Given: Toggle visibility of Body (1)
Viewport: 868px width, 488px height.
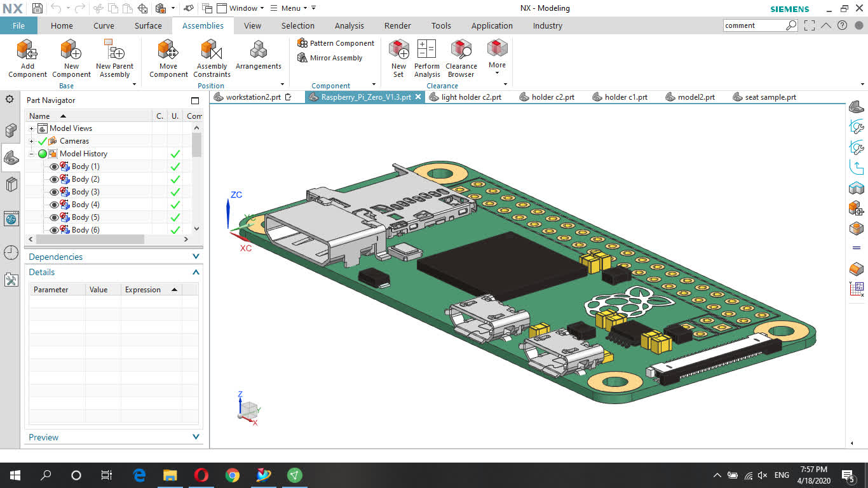Looking at the screenshot, I should (x=53, y=166).
